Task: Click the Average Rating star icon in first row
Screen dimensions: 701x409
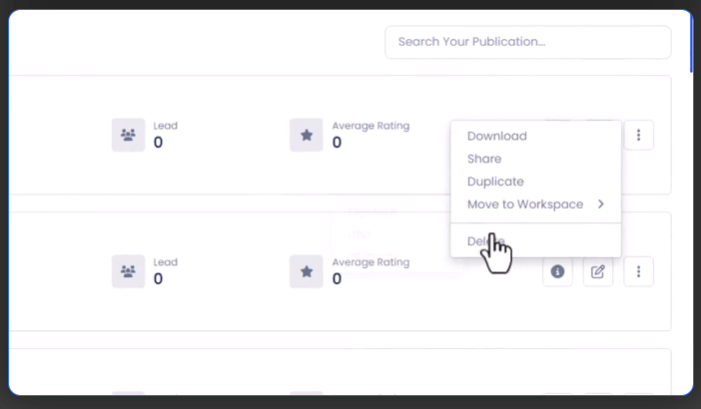Action: click(x=306, y=135)
